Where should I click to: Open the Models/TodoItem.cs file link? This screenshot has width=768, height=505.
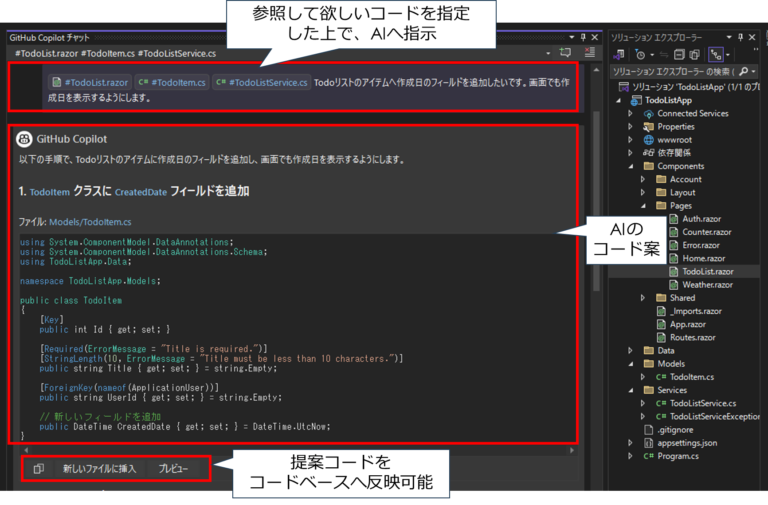click(90, 222)
